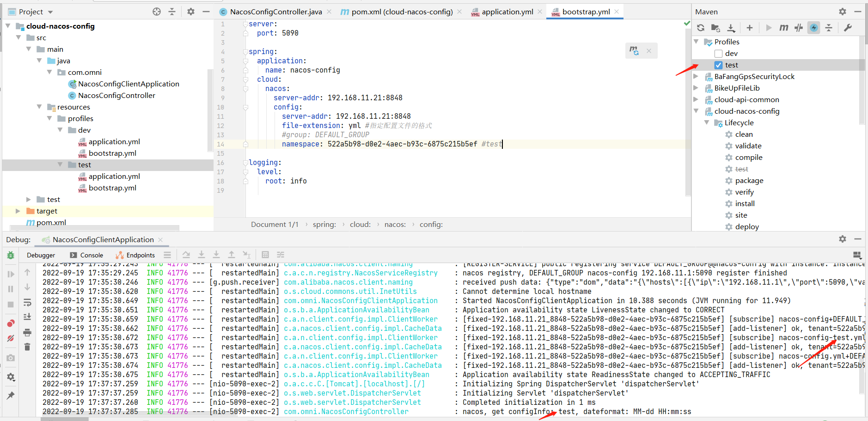Collapse the resources folder in Project tree

click(x=39, y=107)
